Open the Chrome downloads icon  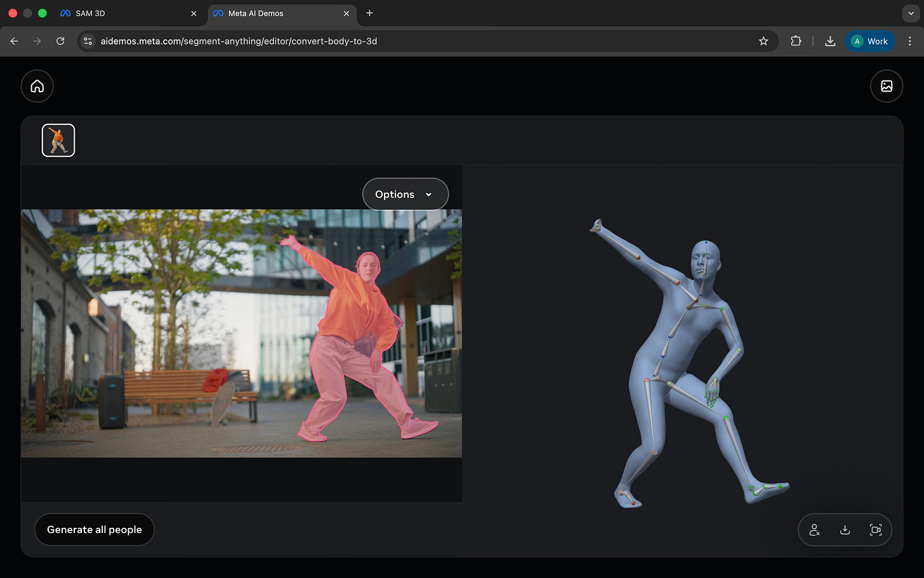830,41
